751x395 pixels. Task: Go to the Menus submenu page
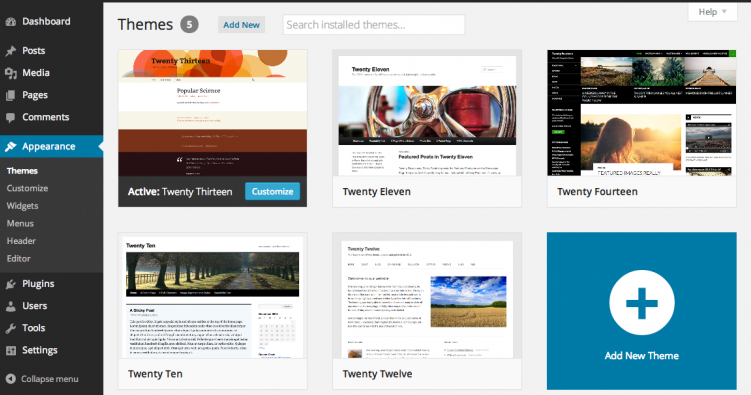[x=20, y=224]
